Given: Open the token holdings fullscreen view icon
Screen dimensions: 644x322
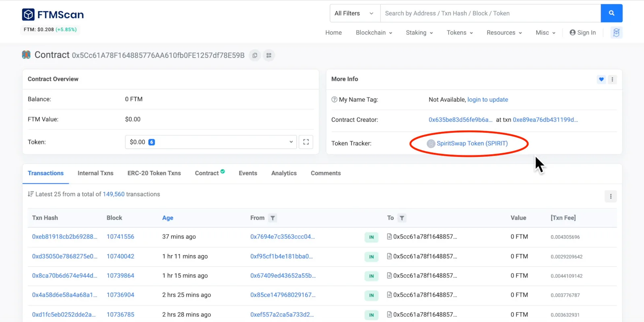Looking at the screenshot, I should [x=306, y=142].
